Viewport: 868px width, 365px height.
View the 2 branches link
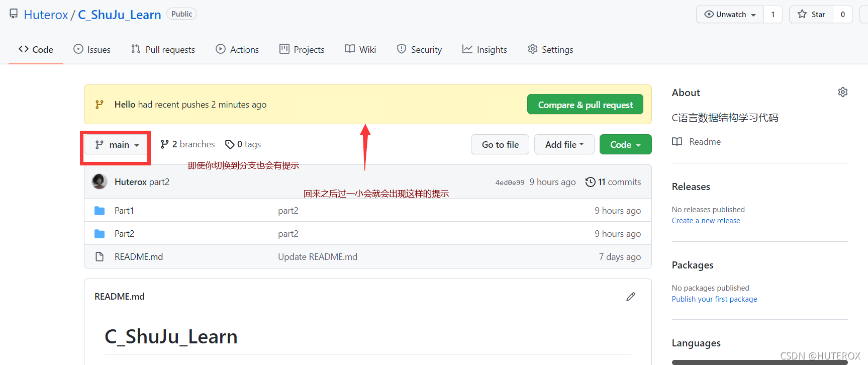point(187,144)
